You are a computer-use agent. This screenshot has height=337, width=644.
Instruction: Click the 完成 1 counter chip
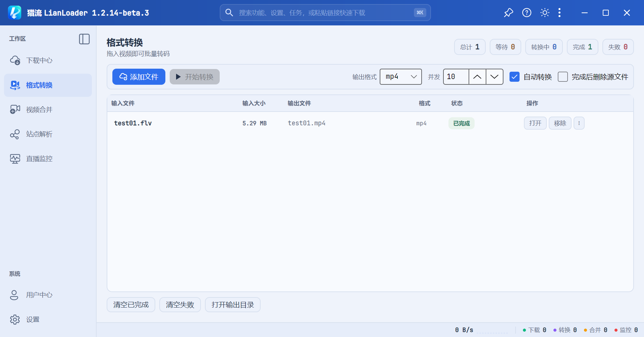[x=582, y=47]
